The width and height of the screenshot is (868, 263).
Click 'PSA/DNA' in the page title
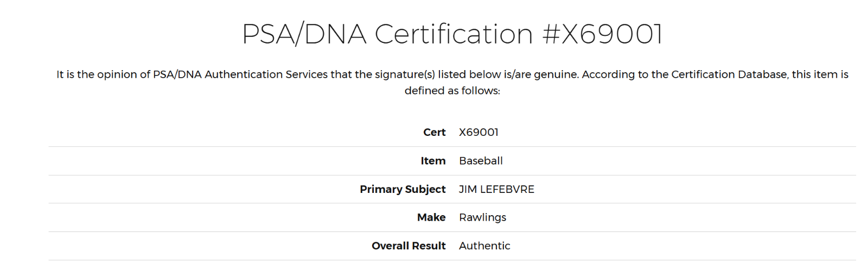coord(304,34)
